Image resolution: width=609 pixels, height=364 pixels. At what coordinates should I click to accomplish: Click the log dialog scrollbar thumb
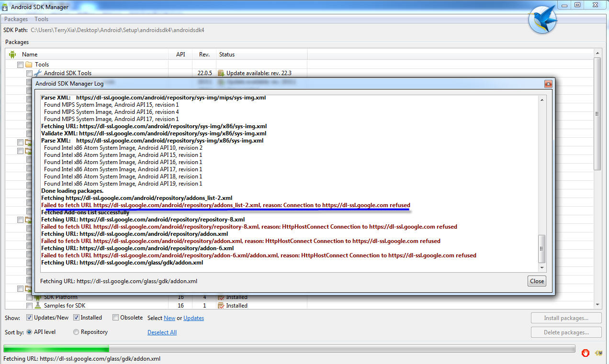click(x=542, y=249)
